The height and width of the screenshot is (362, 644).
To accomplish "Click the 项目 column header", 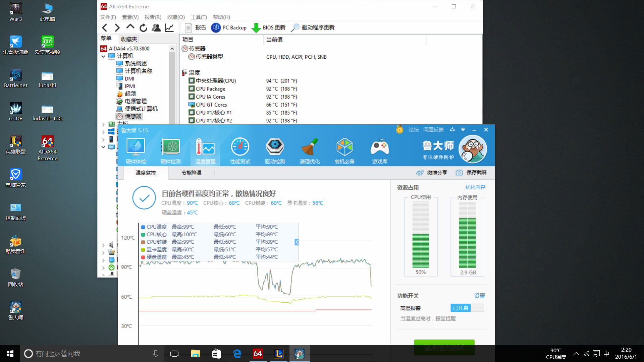I will (x=221, y=40).
